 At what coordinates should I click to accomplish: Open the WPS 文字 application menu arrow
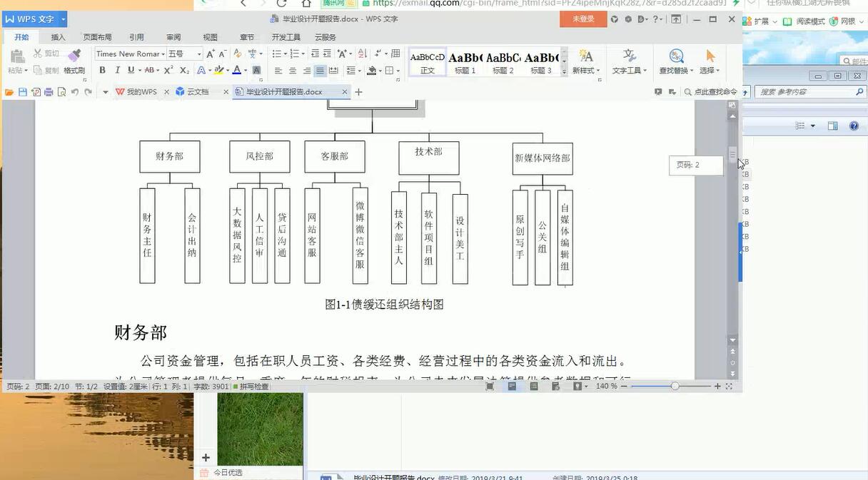[x=64, y=19]
